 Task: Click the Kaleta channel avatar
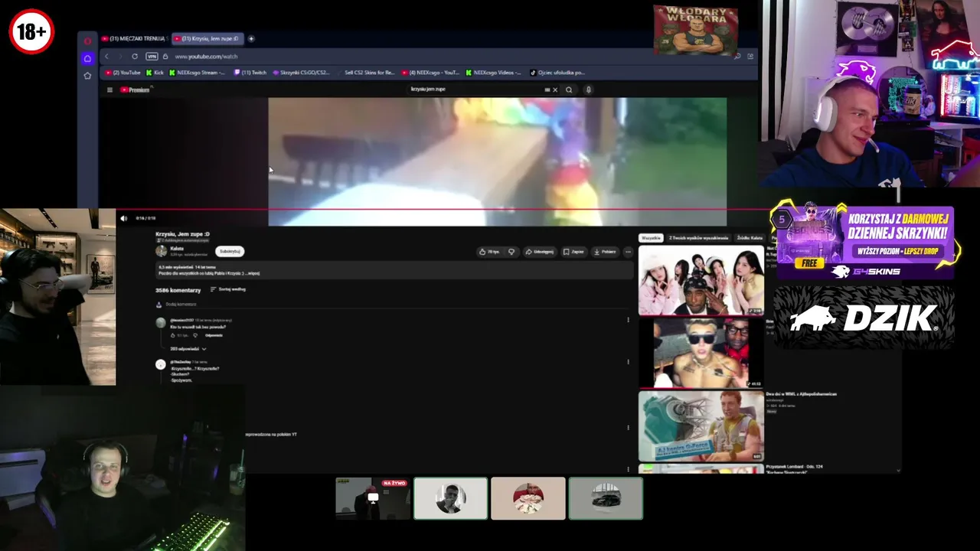[161, 251]
